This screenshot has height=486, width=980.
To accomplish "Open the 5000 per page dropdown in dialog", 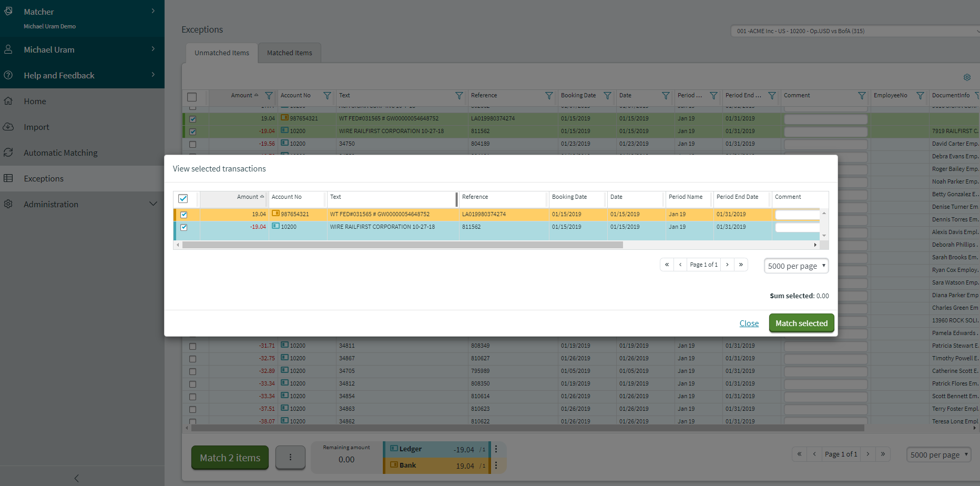I will (796, 266).
